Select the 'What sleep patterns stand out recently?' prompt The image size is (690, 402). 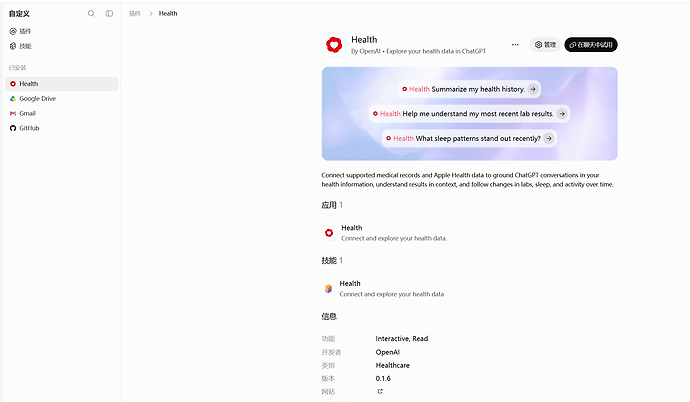[470, 139]
